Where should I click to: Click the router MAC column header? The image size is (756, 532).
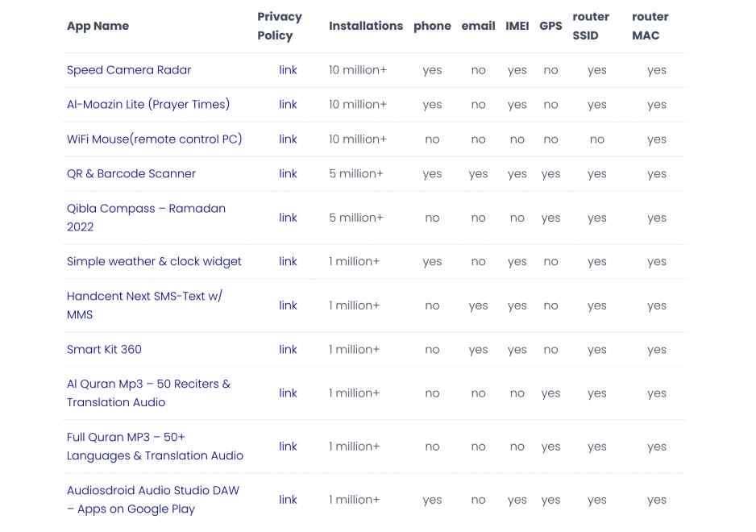click(x=650, y=26)
